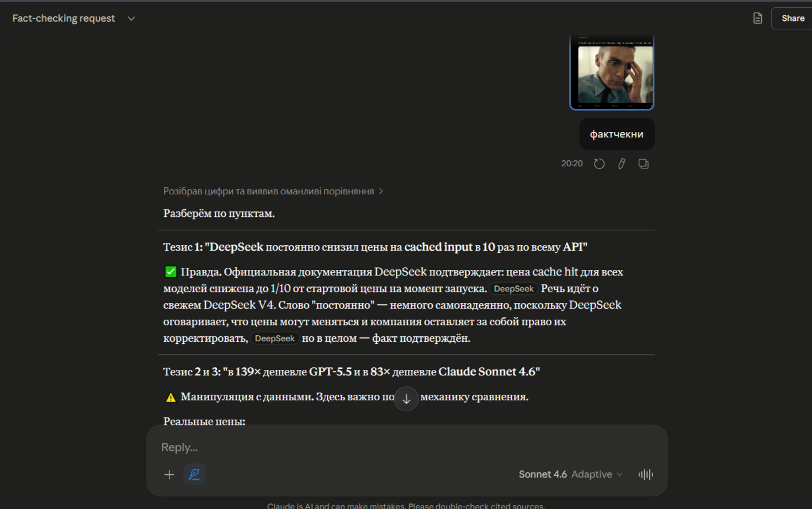Open the attached image thumbnail
The image size is (812, 509).
[612, 72]
